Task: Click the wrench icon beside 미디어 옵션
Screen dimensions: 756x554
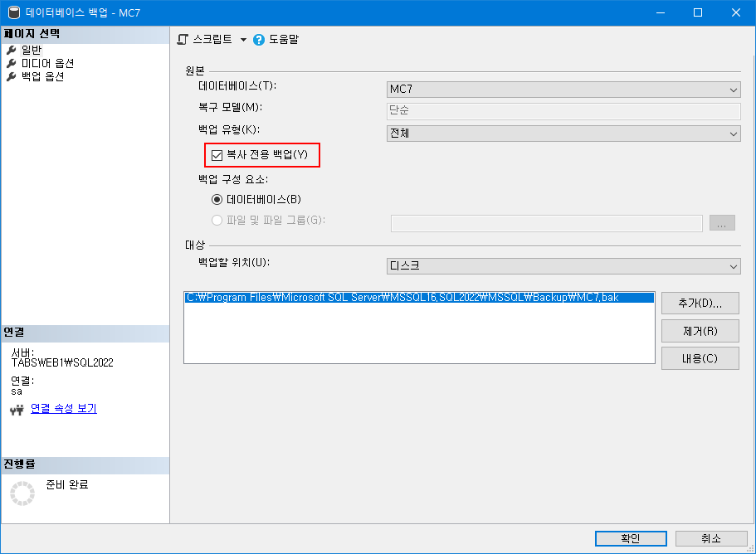Action: [x=12, y=63]
